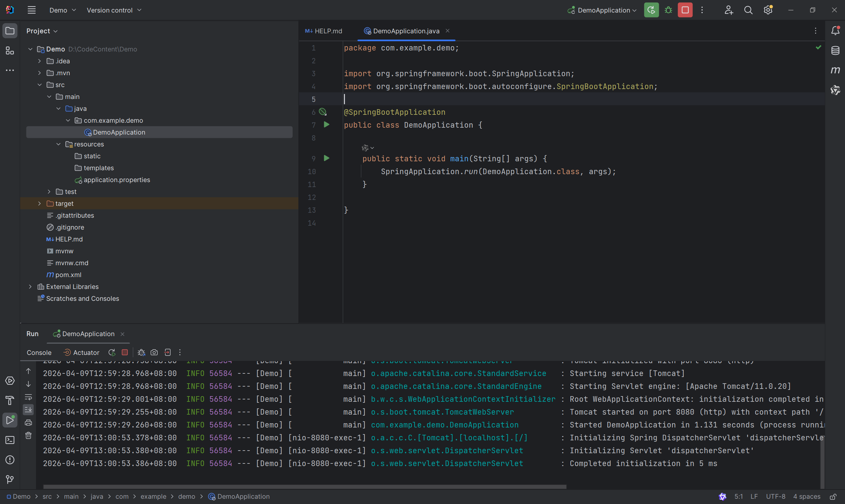The image size is (845, 504).
Task: Collapse the resources folder
Action: pos(58,144)
